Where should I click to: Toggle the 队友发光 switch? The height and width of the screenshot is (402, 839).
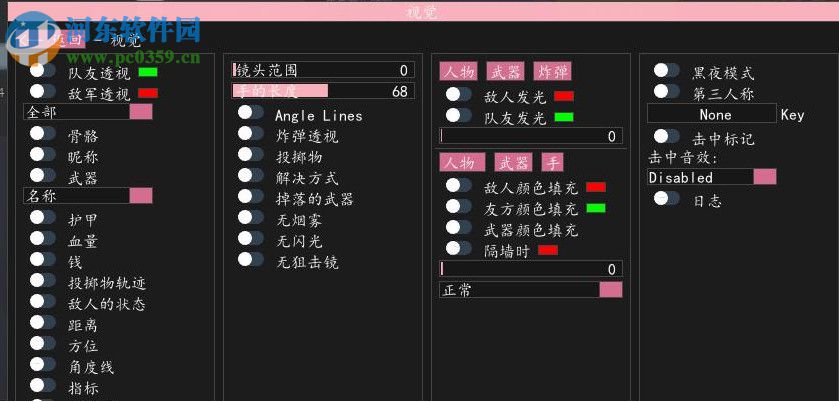click(x=459, y=115)
